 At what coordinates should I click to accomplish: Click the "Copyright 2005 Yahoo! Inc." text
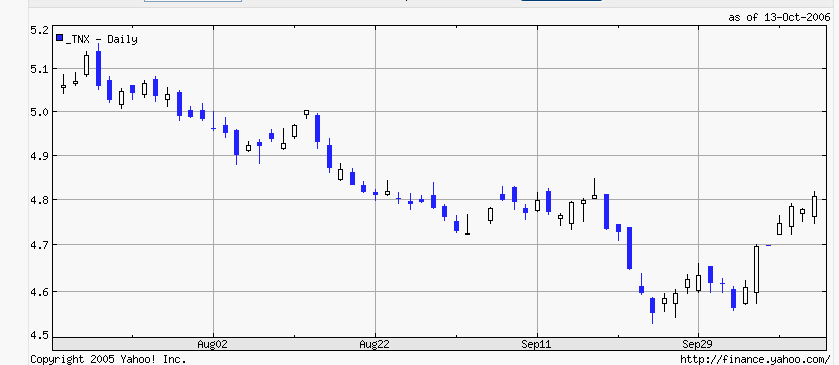tap(108, 359)
